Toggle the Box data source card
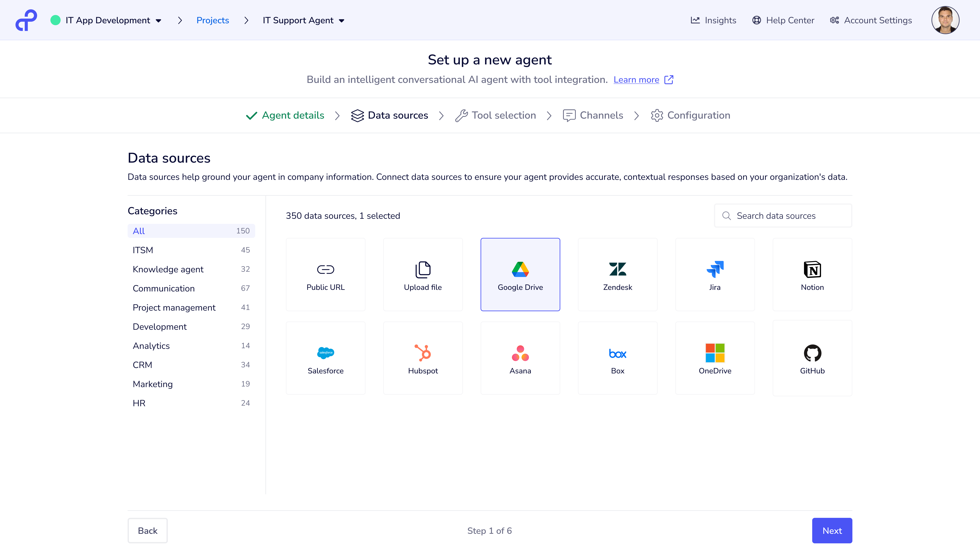 617,358
